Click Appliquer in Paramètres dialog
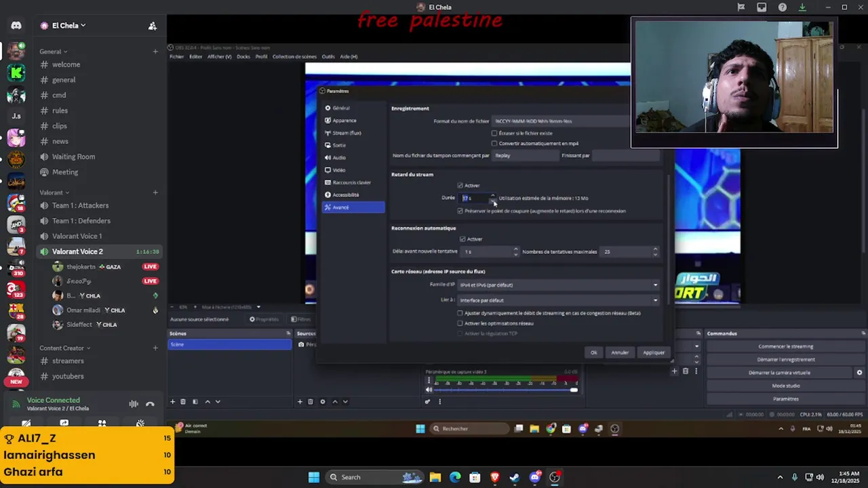868x488 pixels. click(x=654, y=352)
